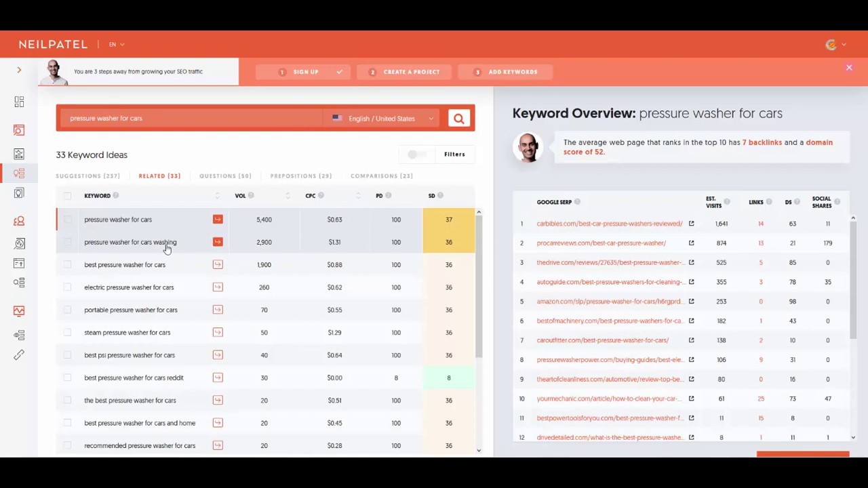The image size is (868, 488).
Task: Open the dashboard grid icon in sidebar
Action: coord(19,102)
